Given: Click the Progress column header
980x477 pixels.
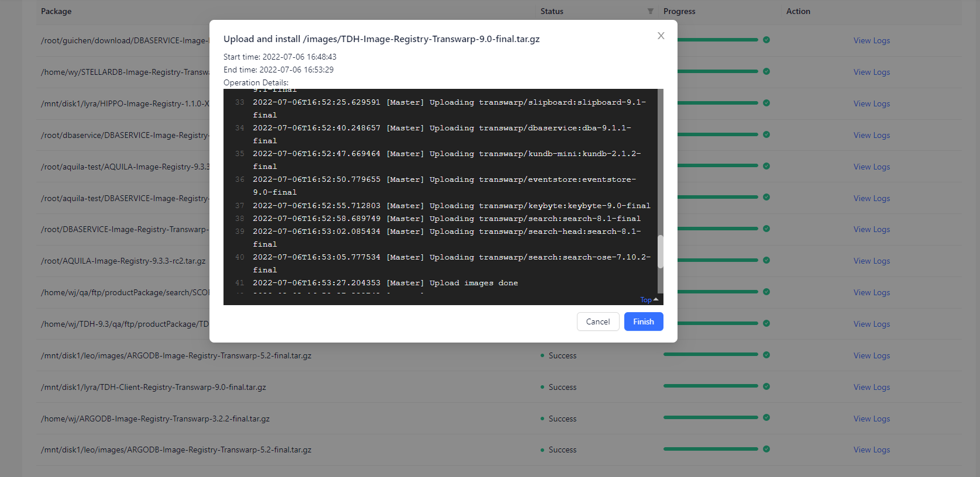Looking at the screenshot, I should pyautogui.click(x=679, y=11).
